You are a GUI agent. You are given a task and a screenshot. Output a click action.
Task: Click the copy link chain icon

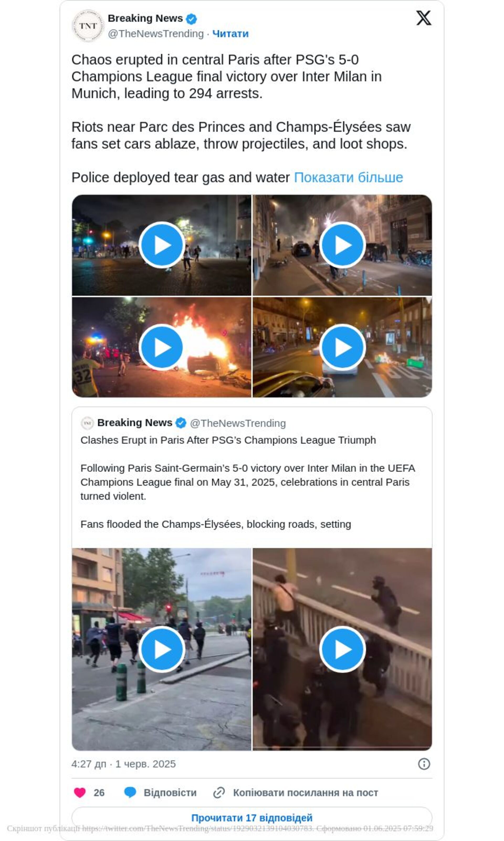pyautogui.click(x=219, y=792)
